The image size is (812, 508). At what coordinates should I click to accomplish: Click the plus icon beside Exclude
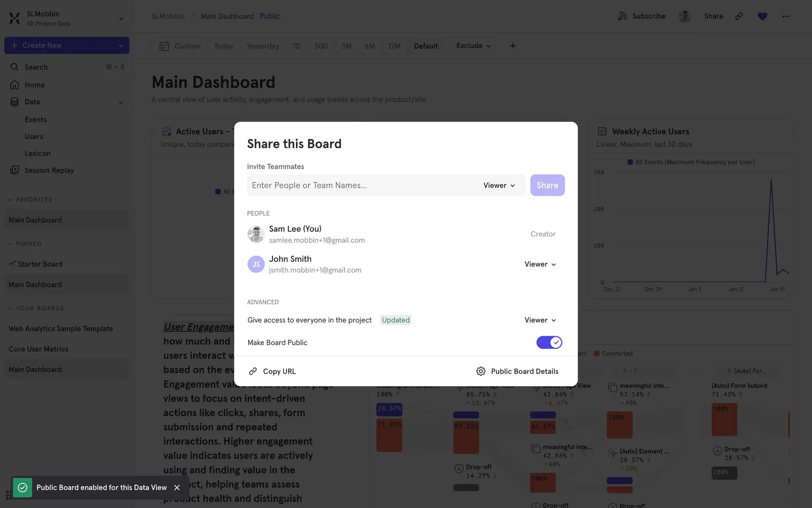pos(513,46)
